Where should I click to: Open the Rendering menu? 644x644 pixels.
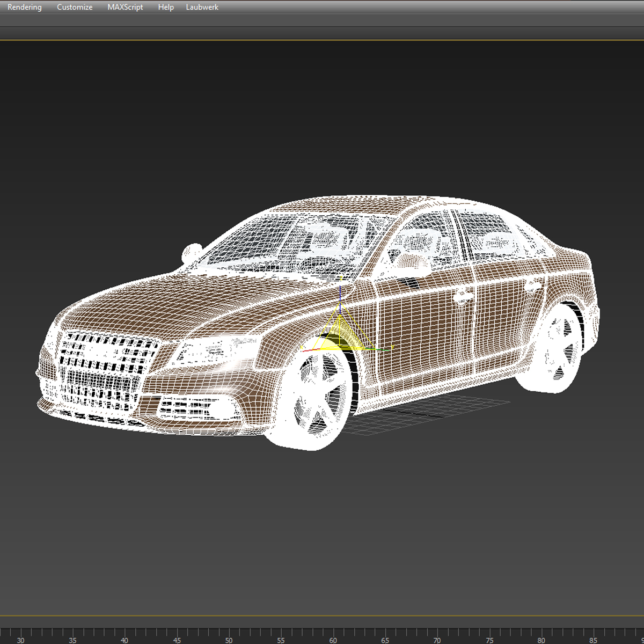[25, 8]
